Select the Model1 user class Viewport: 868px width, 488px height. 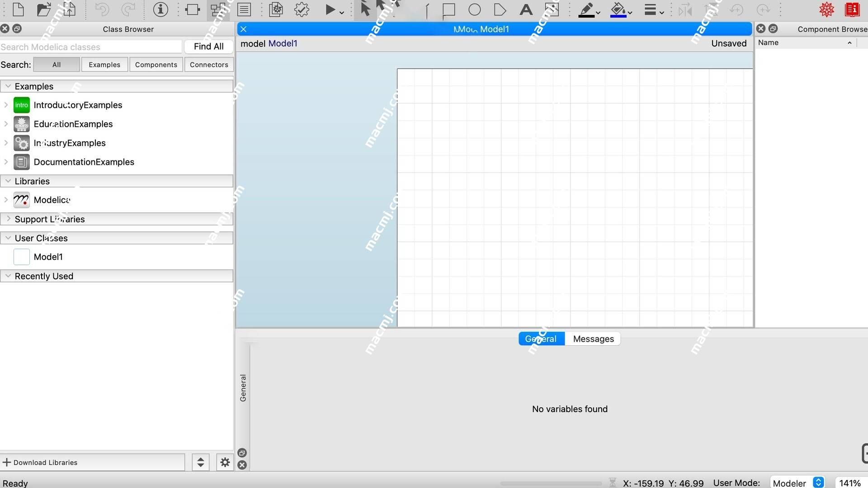[47, 257]
